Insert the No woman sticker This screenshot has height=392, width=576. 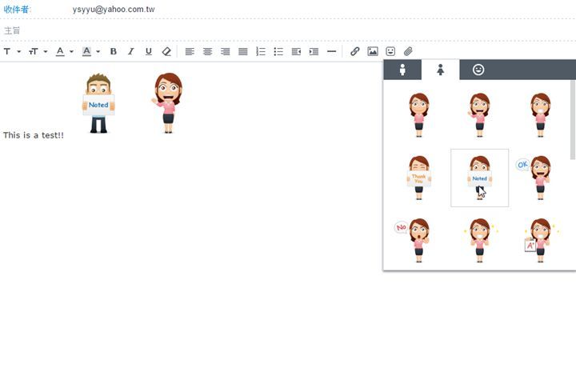pos(414,240)
